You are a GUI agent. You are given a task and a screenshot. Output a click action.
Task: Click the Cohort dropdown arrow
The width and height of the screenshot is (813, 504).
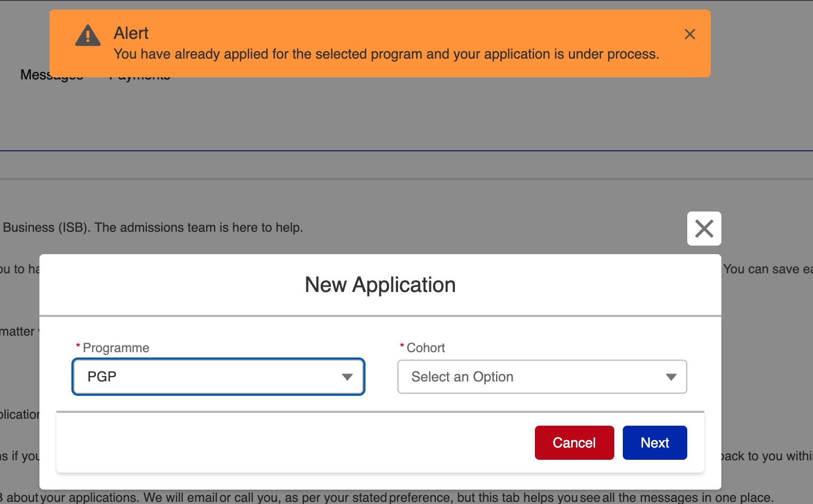coord(671,377)
